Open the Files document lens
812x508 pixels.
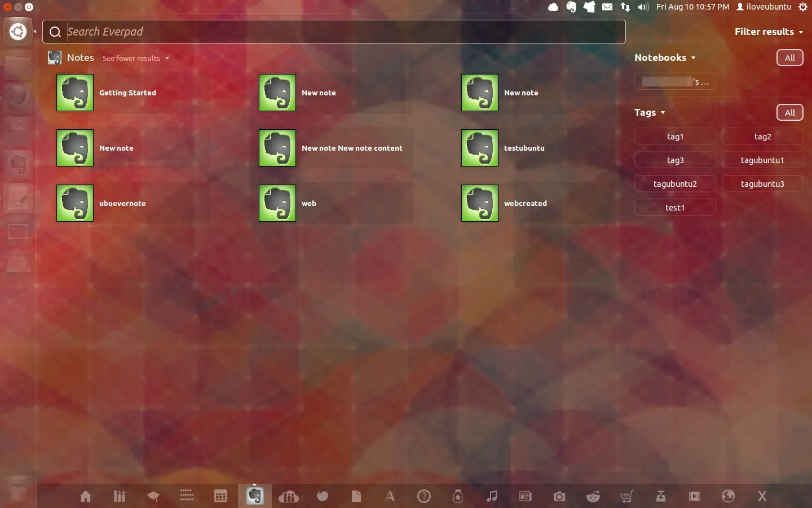(x=356, y=496)
